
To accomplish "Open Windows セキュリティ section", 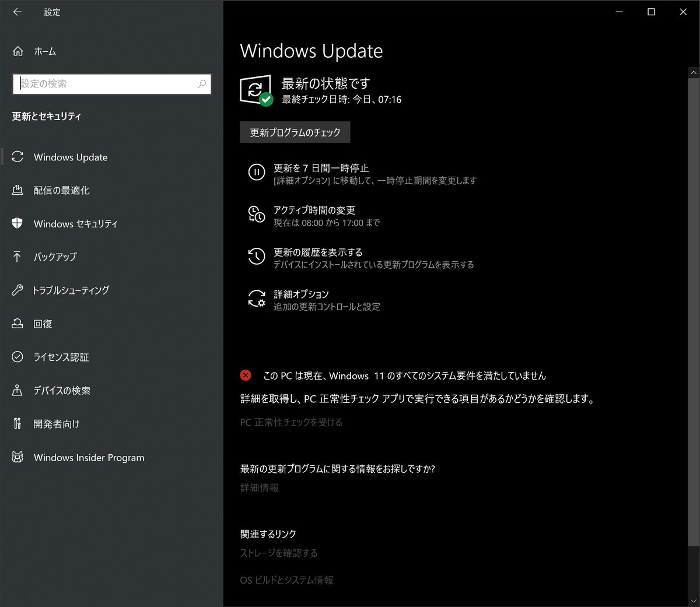I will pos(76,223).
